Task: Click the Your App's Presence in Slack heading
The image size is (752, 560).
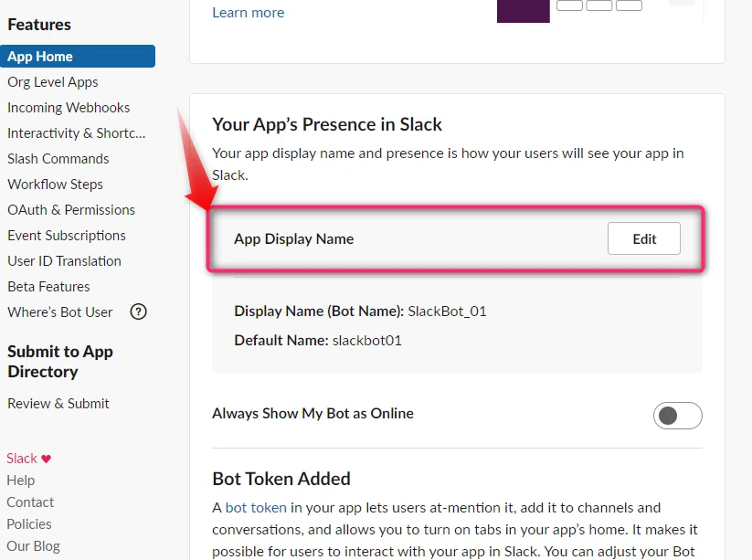Action: click(x=327, y=124)
